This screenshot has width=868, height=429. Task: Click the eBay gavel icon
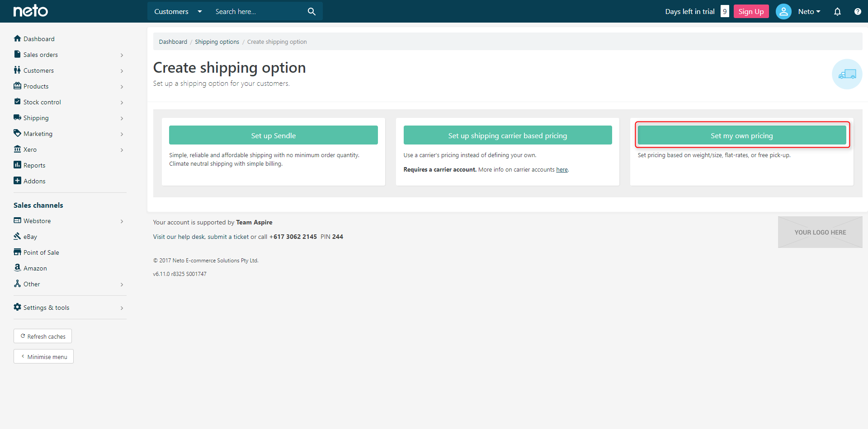17,236
